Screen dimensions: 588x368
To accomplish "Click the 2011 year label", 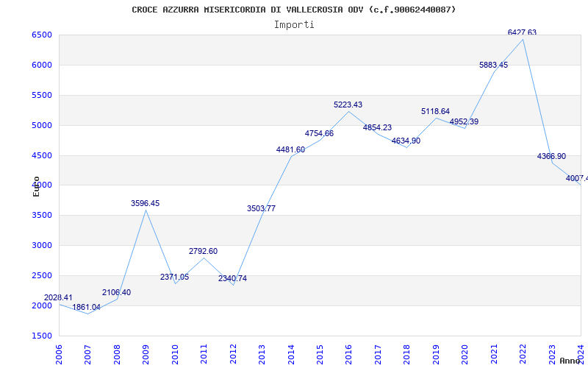I will click(204, 354).
